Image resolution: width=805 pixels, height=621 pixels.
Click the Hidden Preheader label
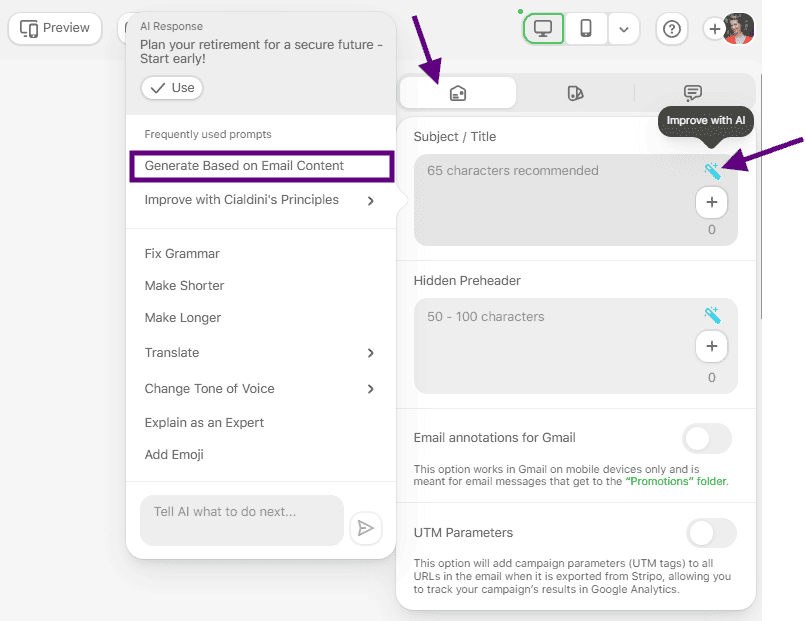467,281
